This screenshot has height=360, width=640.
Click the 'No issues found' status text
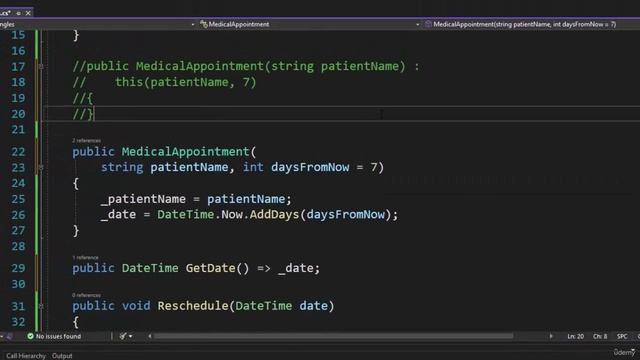58,336
